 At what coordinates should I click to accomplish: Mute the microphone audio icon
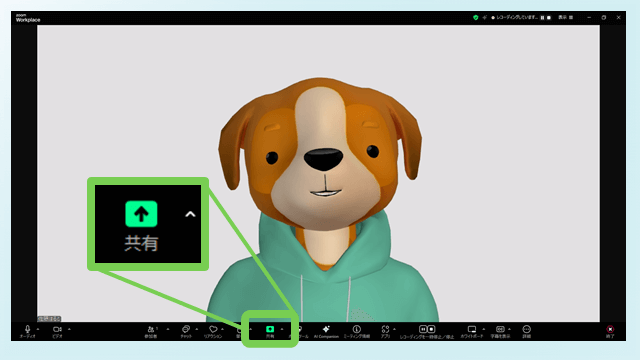click(27, 329)
